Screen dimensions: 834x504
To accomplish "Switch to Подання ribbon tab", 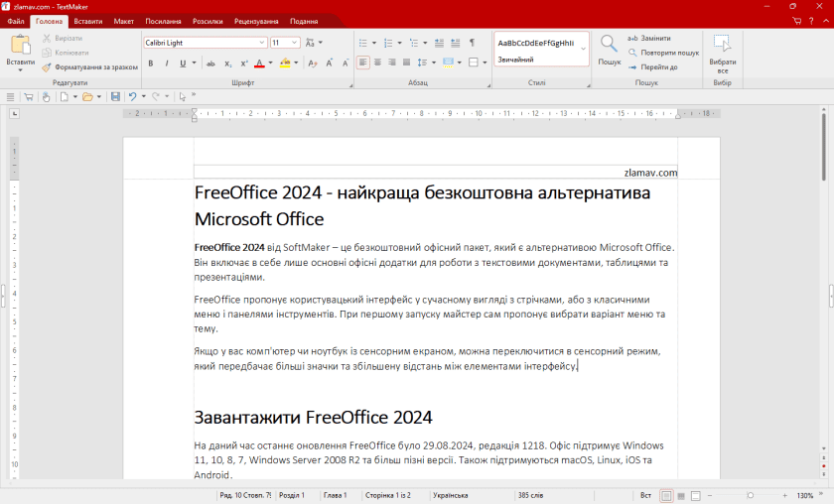I will pyautogui.click(x=304, y=21).
